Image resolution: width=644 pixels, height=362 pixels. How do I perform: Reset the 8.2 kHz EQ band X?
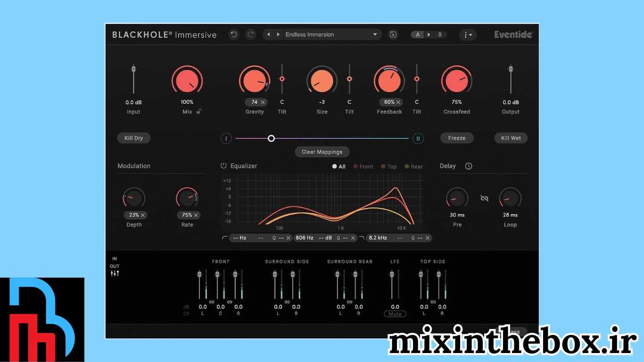coord(428,238)
